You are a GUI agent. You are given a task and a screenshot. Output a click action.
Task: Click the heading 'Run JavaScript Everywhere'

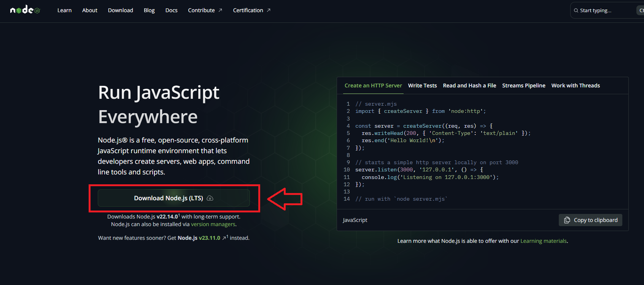click(159, 104)
